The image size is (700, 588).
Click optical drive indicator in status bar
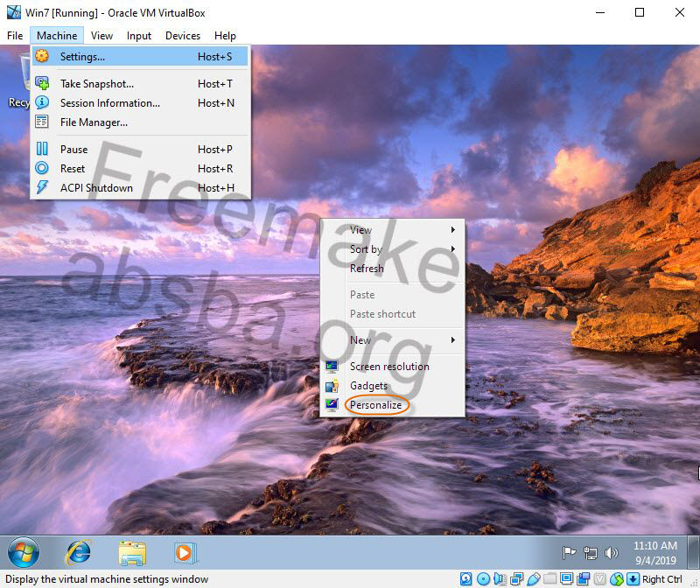point(484,579)
